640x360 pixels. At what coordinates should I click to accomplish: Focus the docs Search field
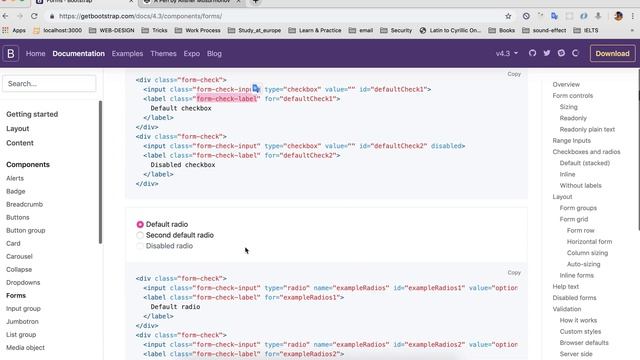49,84
